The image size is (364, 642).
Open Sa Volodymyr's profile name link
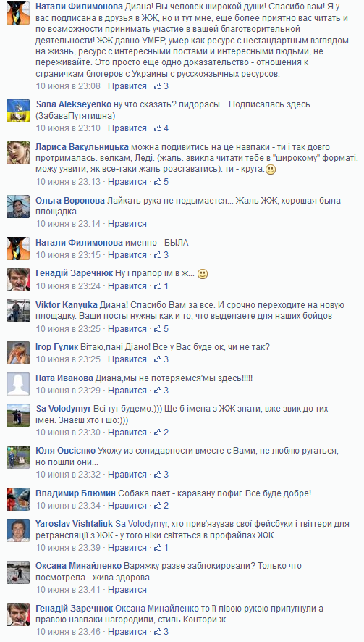[64, 409]
